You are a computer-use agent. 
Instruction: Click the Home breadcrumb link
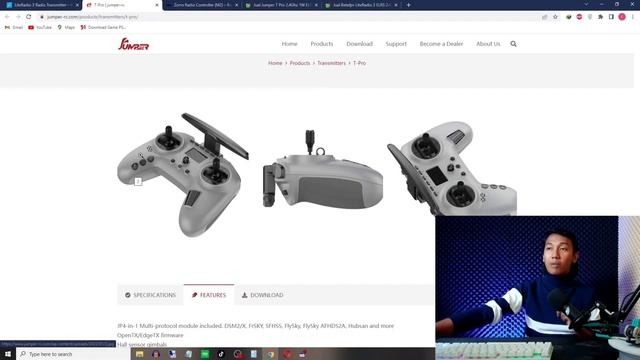tap(275, 63)
